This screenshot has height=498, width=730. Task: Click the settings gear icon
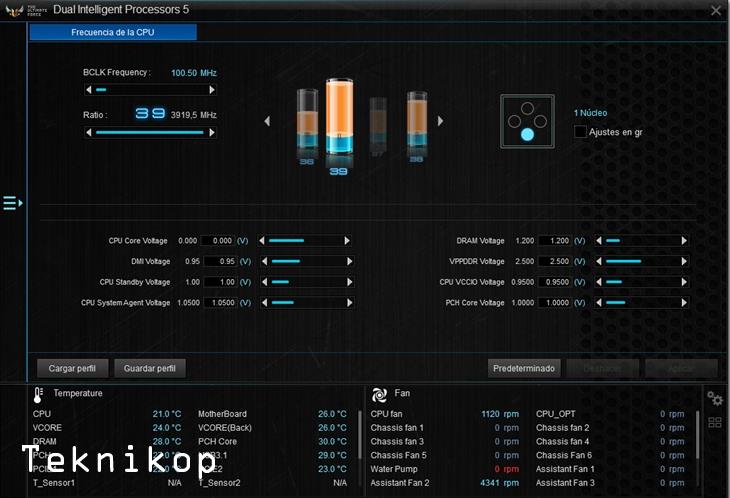coord(715,398)
